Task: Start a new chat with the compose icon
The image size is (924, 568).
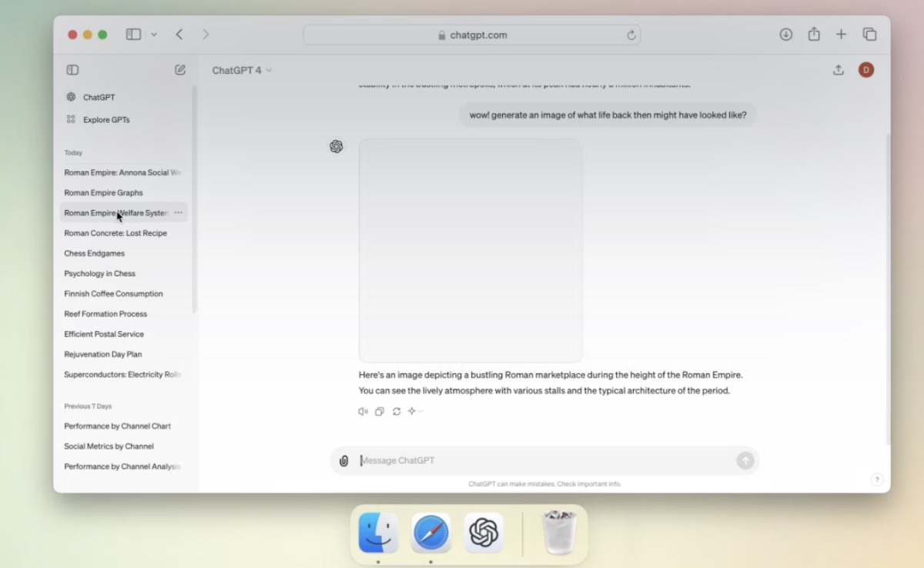Action: click(179, 69)
